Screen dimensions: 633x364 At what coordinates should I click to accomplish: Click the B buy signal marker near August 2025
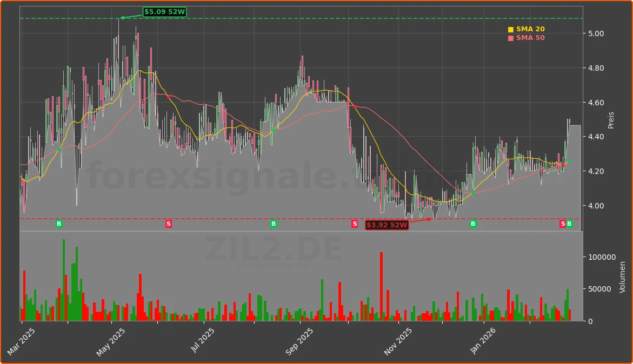pos(273,223)
